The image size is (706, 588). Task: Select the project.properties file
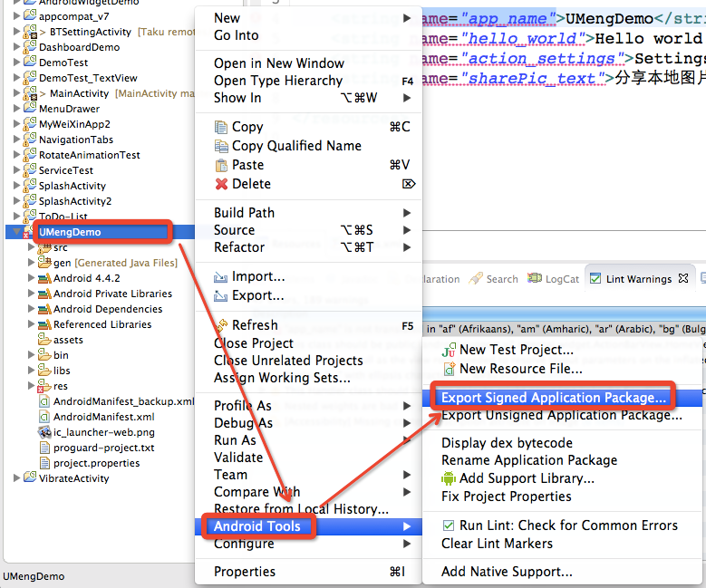click(96, 463)
